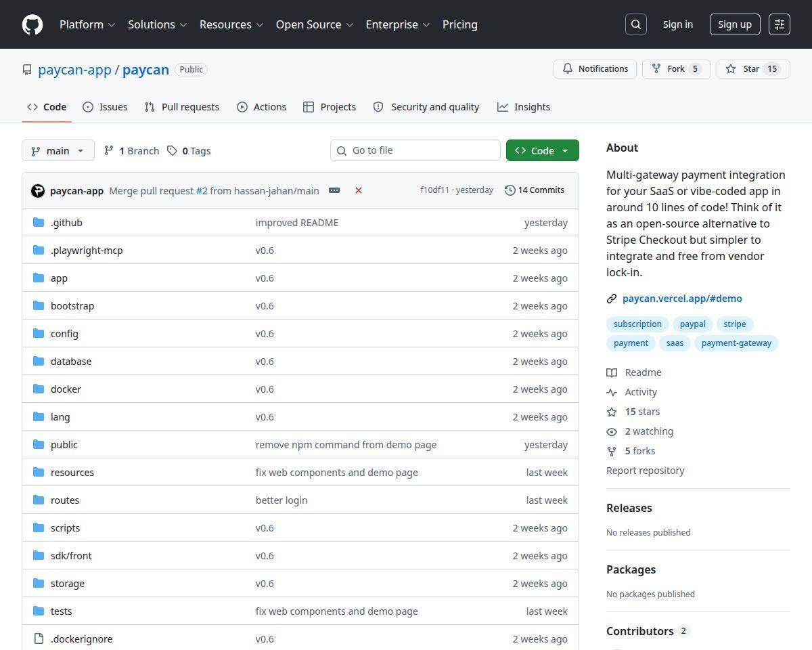Click the failed status red X icon
812x650 pixels.
pos(359,190)
